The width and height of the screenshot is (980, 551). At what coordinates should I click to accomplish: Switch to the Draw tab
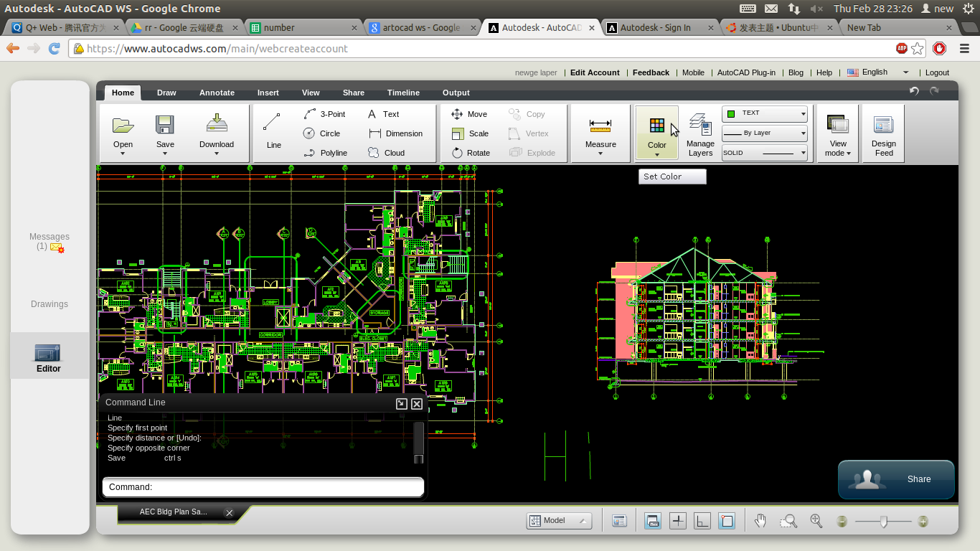pos(166,93)
